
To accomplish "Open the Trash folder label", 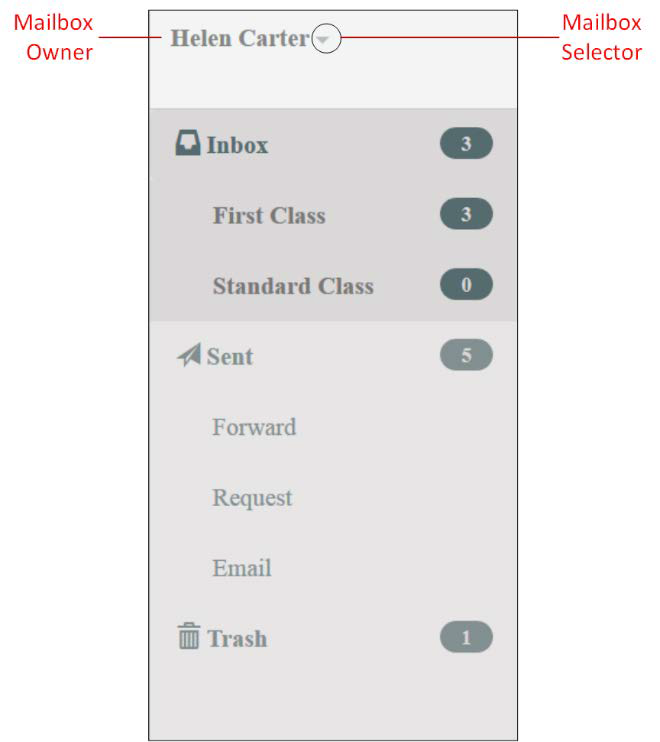I will 237,639.
